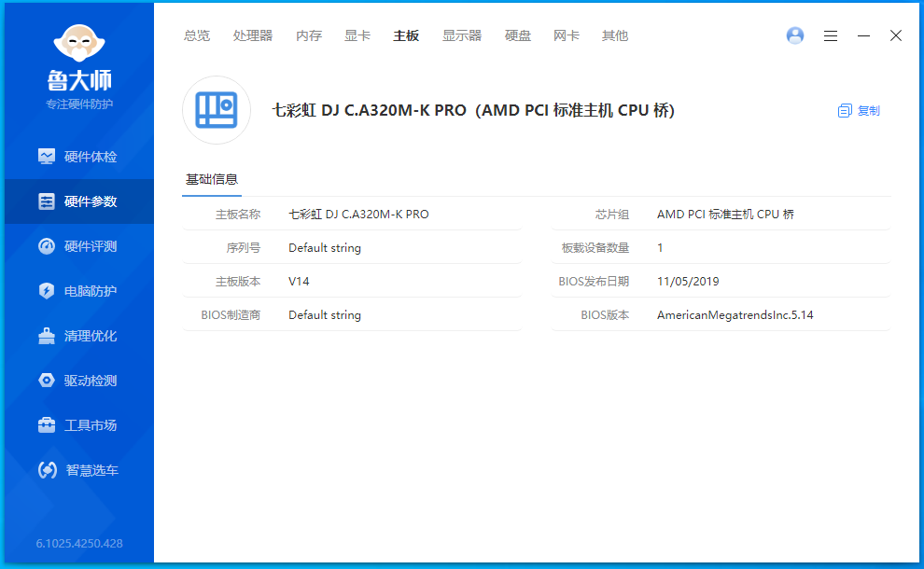Click the 硬件体检 monitor icon
The width and height of the screenshot is (924, 569).
point(47,156)
